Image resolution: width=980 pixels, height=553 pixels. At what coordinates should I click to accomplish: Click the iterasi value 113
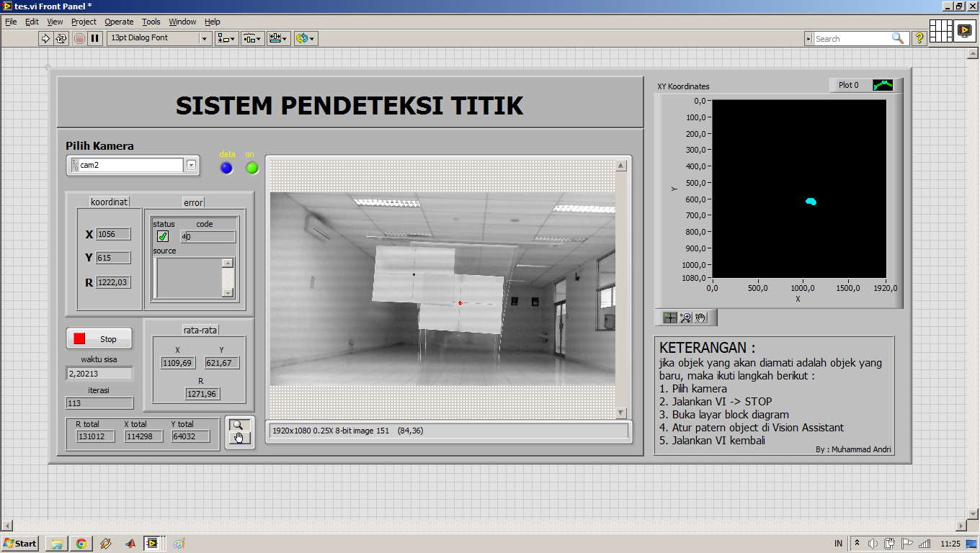(99, 403)
